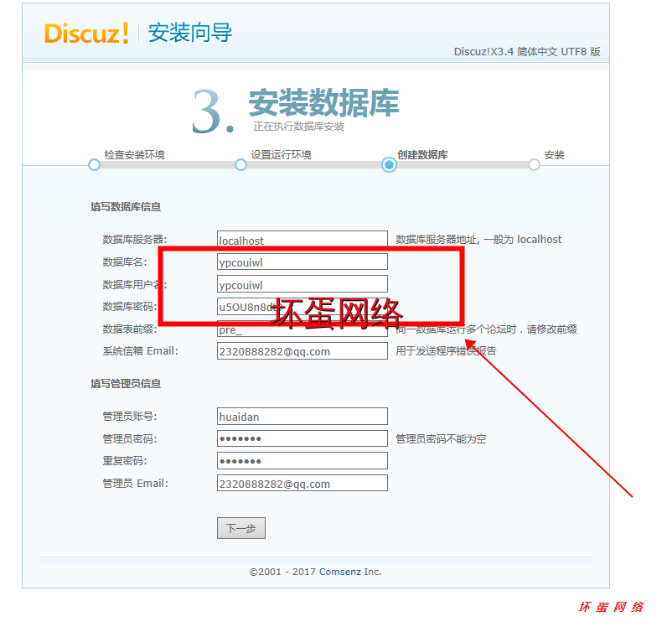Click the 检查安装环境 step label
The width and height of the screenshot is (672, 627).
(135, 155)
